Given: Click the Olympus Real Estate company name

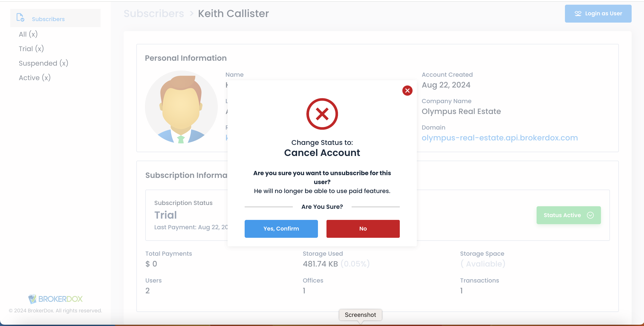Looking at the screenshot, I should (461, 111).
